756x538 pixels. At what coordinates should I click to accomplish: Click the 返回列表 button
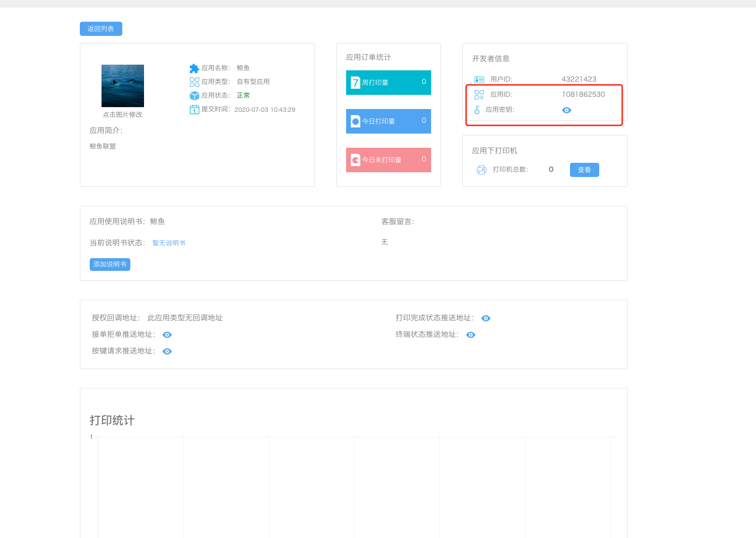tap(101, 29)
